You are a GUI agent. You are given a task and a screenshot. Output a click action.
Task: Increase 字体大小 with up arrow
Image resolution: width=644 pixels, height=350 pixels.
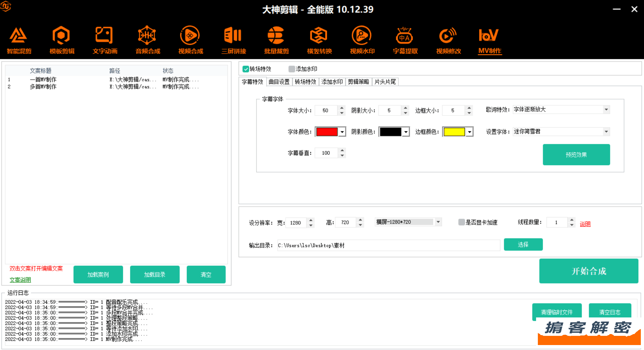point(342,108)
